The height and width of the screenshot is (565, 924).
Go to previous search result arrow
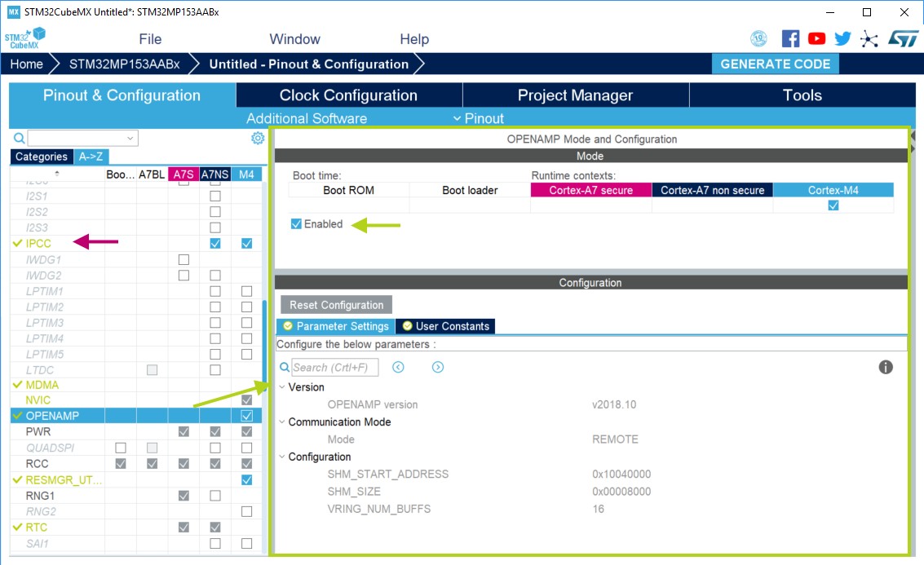click(398, 367)
